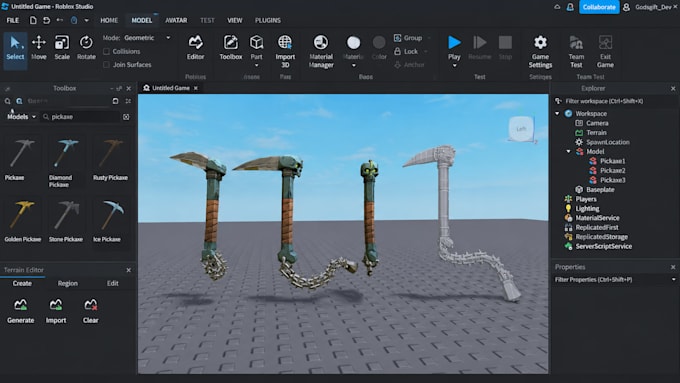
Task: Click the Collaborate button
Action: (x=599, y=7)
